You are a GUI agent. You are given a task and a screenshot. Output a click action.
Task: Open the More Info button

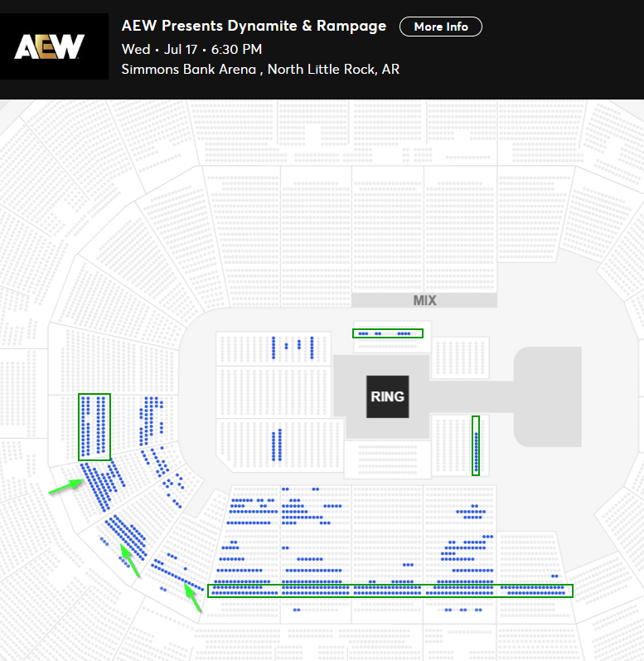[441, 27]
